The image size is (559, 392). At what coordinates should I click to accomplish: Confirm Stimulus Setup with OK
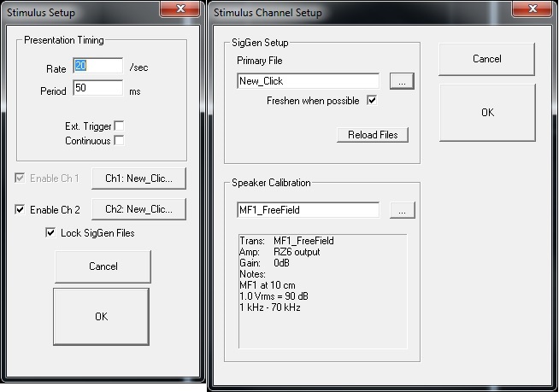[101, 317]
